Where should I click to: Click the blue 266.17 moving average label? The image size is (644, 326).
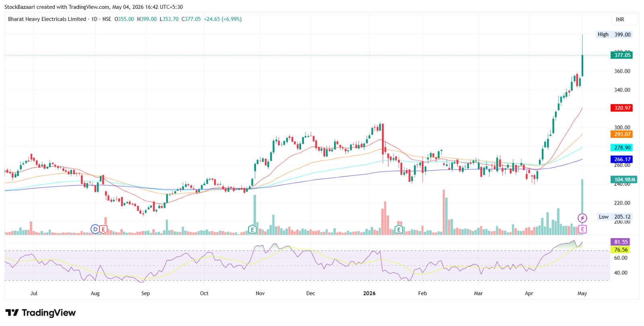coord(622,159)
